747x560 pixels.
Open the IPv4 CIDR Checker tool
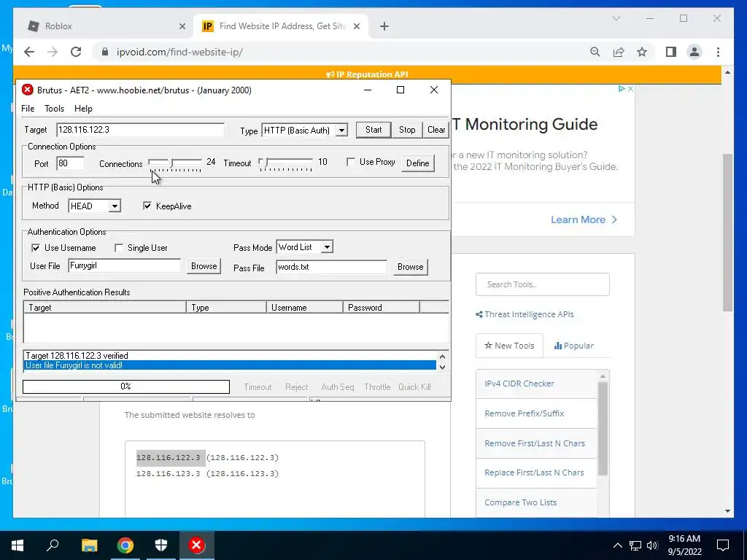pos(519,384)
